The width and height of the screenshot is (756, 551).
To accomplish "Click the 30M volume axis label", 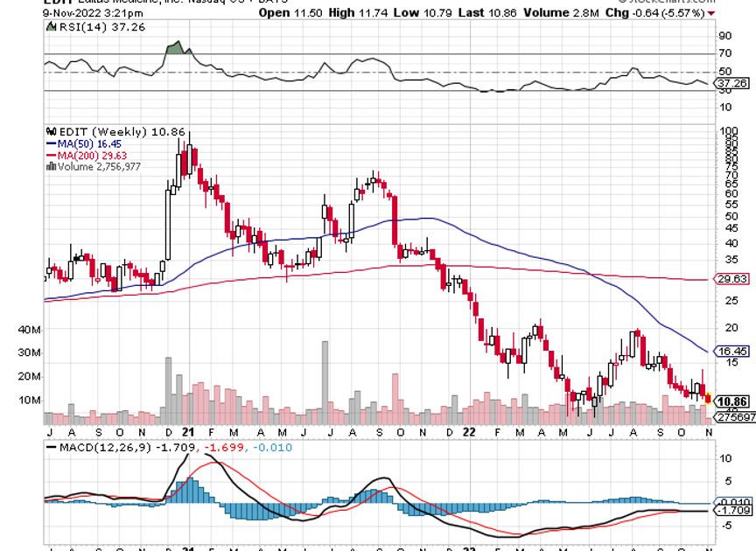I will tap(29, 352).
